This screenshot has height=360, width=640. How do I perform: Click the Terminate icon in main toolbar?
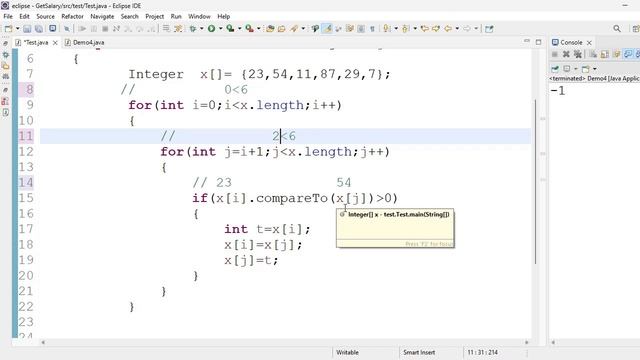coord(105,29)
